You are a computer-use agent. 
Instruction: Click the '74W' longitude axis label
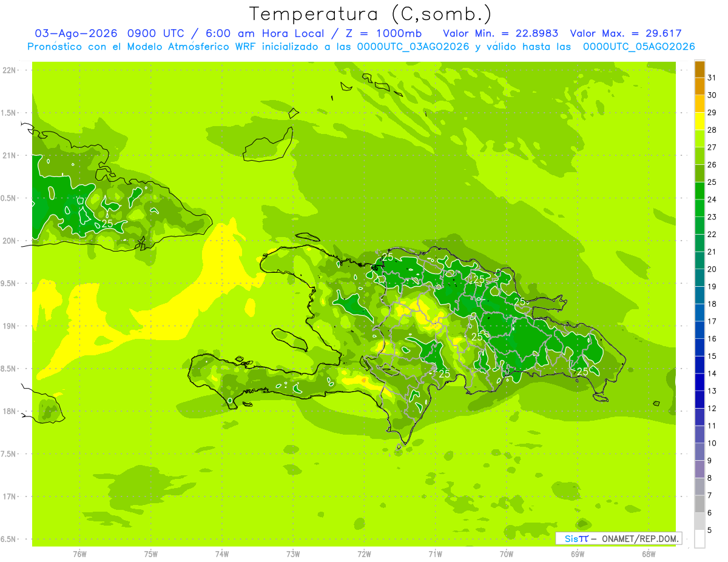(221, 554)
